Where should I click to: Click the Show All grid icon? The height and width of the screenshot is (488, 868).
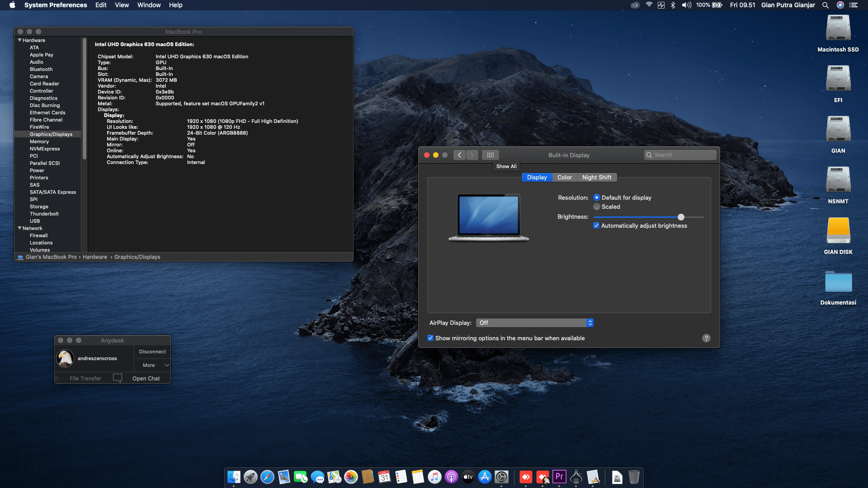(490, 155)
